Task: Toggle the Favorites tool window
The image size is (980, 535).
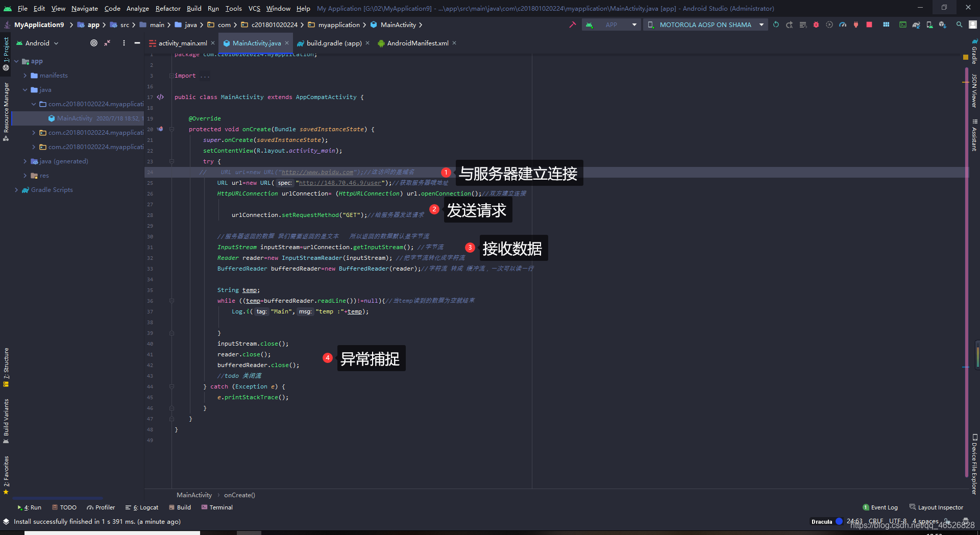Action: [6, 475]
